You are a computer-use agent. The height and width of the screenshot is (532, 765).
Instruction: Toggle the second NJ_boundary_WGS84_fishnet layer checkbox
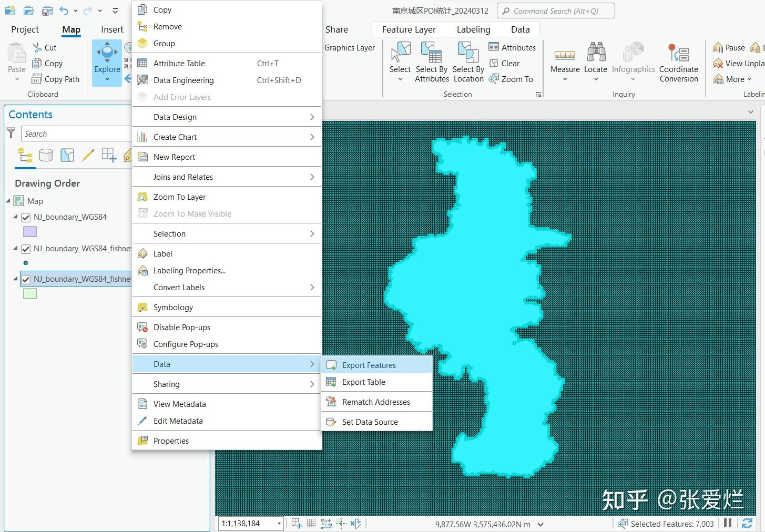point(26,279)
